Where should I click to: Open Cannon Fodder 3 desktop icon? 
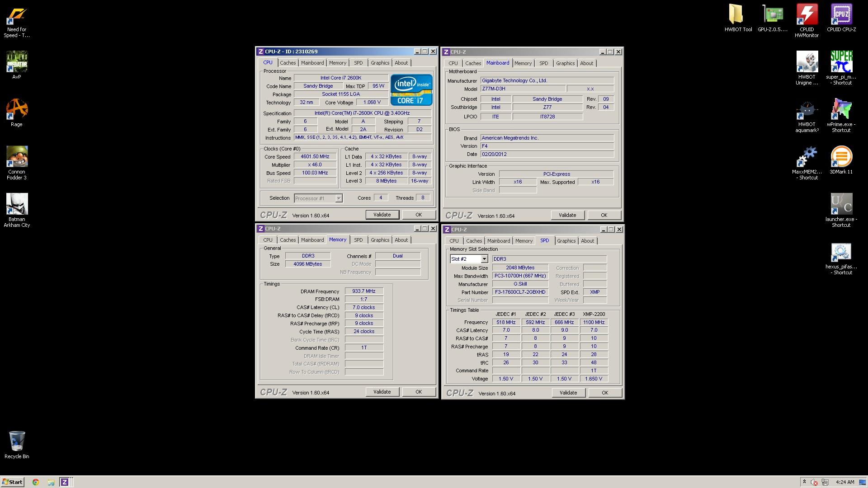17,163
